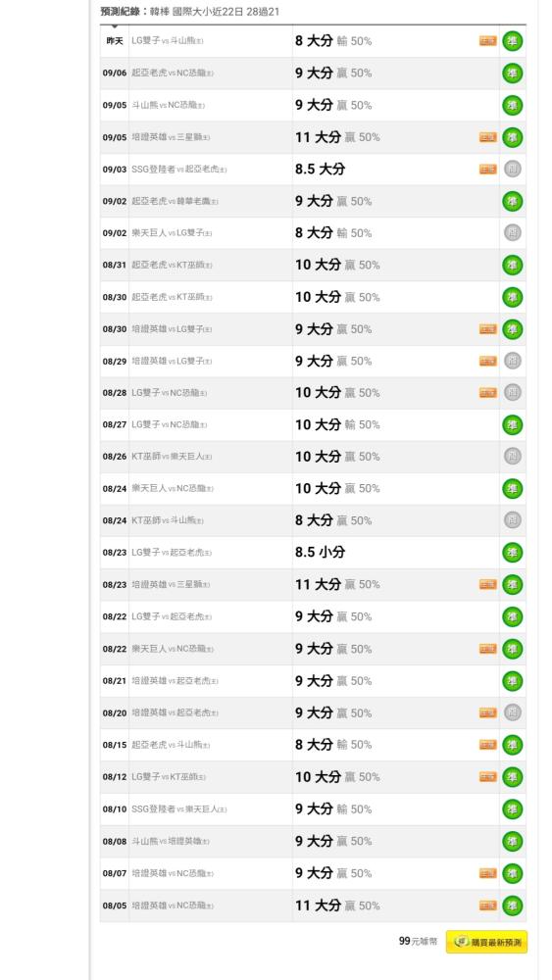Click green 準 icon in 08/21 row
This screenshot has height=980, width=552.
(x=512, y=681)
